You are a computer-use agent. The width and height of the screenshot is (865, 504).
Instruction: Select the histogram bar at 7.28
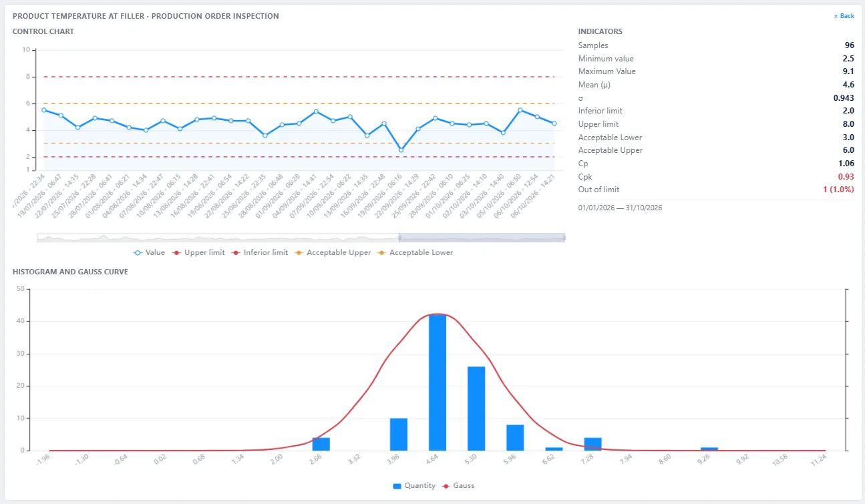tap(592, 444)
